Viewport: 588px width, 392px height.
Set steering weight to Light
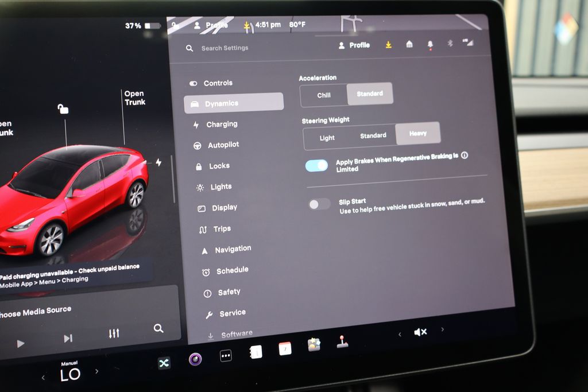[327, 138]
